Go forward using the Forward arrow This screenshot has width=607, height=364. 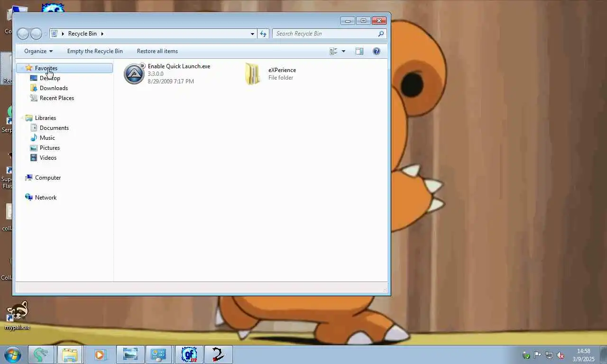tap(36, 34)
